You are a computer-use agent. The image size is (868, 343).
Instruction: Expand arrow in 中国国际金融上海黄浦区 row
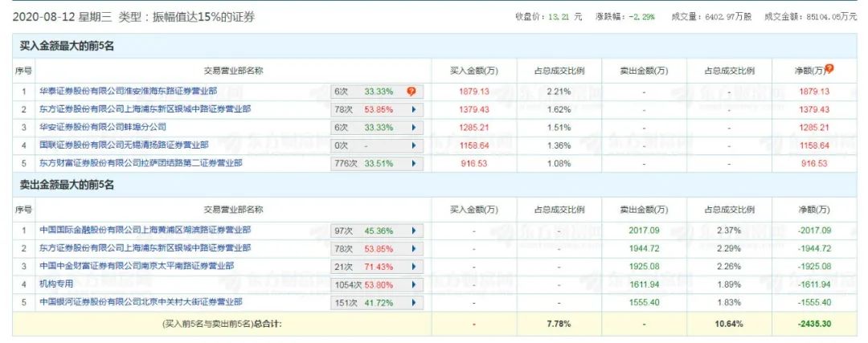(x=414, y=230)
